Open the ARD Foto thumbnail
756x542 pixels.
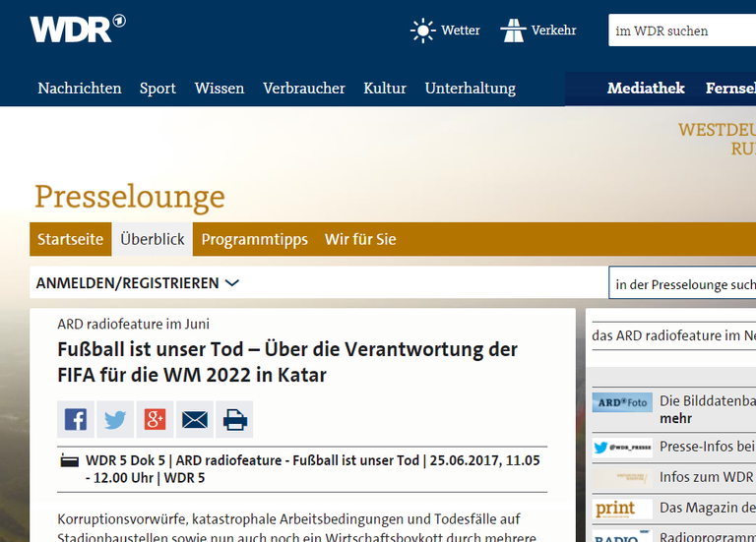622,402
